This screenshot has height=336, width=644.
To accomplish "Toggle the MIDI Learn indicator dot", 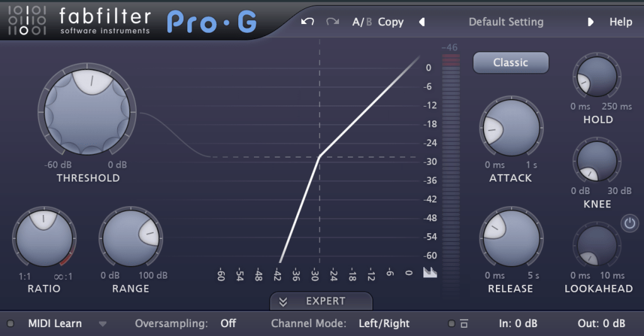I will (11, 324).
